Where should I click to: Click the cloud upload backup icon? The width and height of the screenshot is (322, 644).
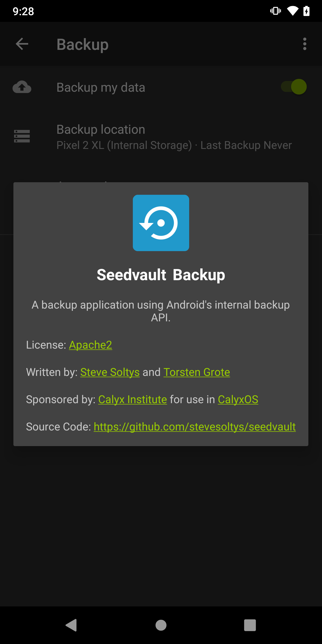point(22,87)
